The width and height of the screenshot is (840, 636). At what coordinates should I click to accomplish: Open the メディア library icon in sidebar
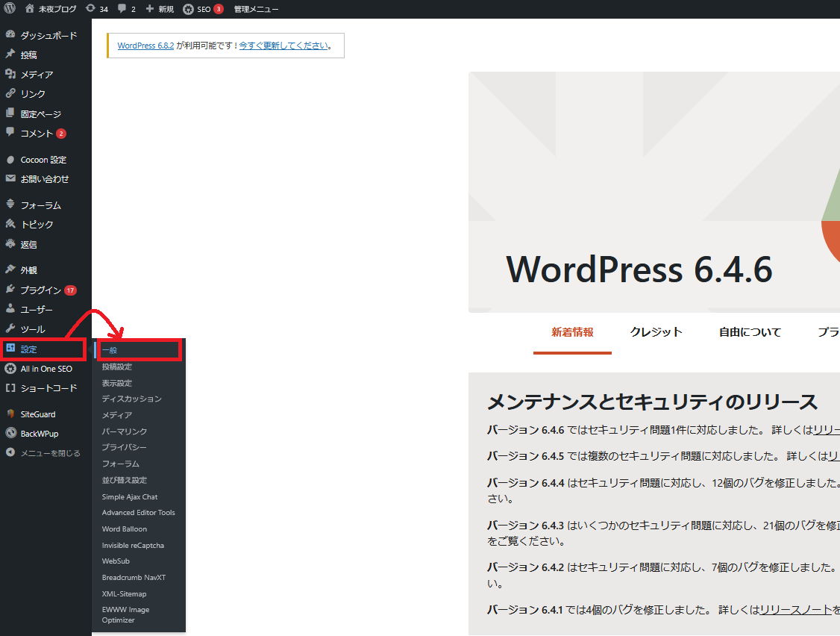point(10,74)
